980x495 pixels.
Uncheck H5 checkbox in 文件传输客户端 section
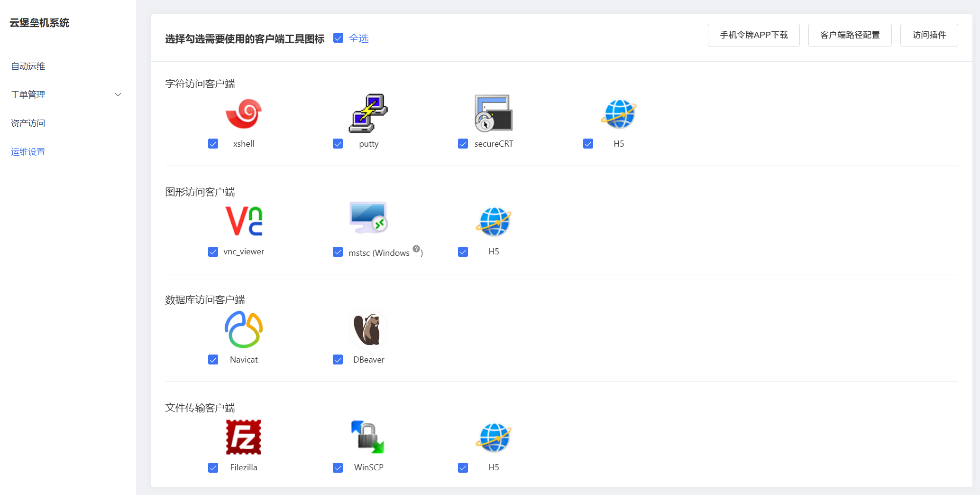(463, 467)
